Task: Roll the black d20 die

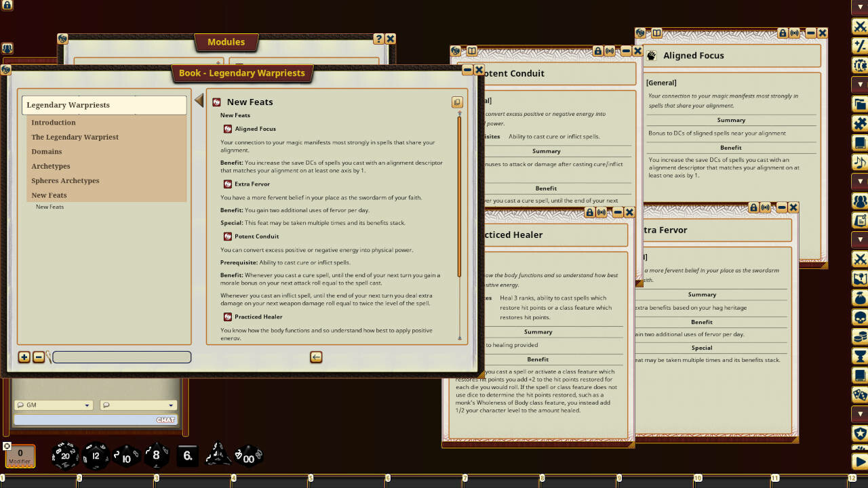Action: click(64, 456)
